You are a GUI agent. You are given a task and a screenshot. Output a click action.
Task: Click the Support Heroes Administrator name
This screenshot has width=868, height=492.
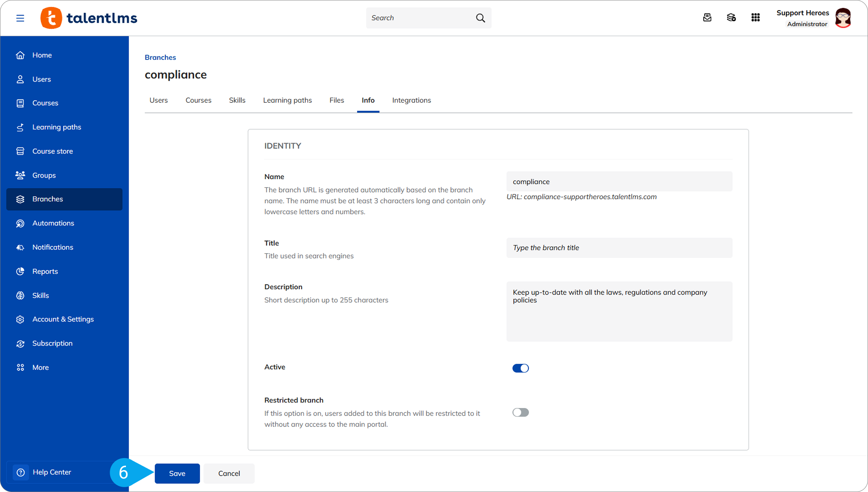click(x=802, y=18)
